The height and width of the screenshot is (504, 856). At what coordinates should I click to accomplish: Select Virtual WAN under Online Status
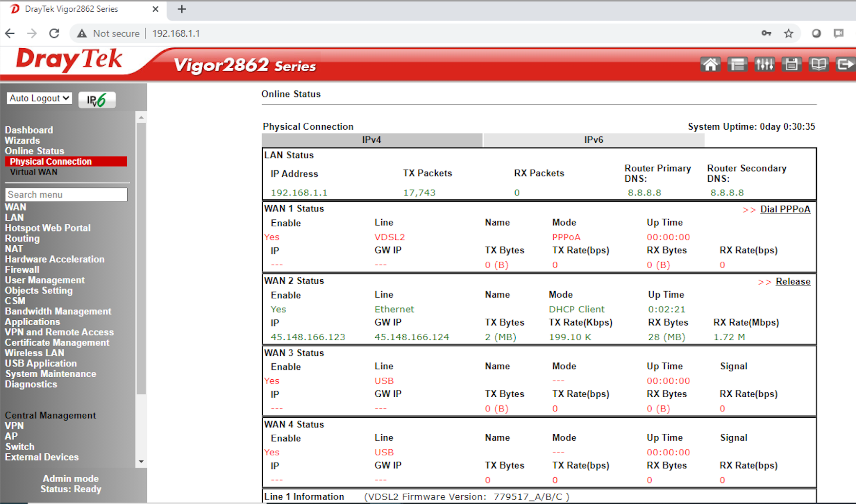(x=34, y=172)
